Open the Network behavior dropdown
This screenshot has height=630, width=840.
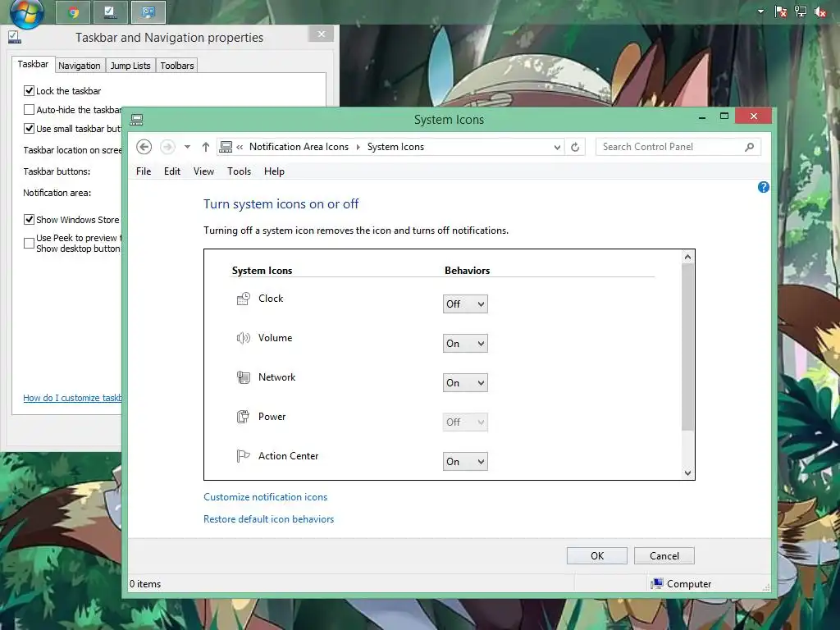click(x=465, y=383)
